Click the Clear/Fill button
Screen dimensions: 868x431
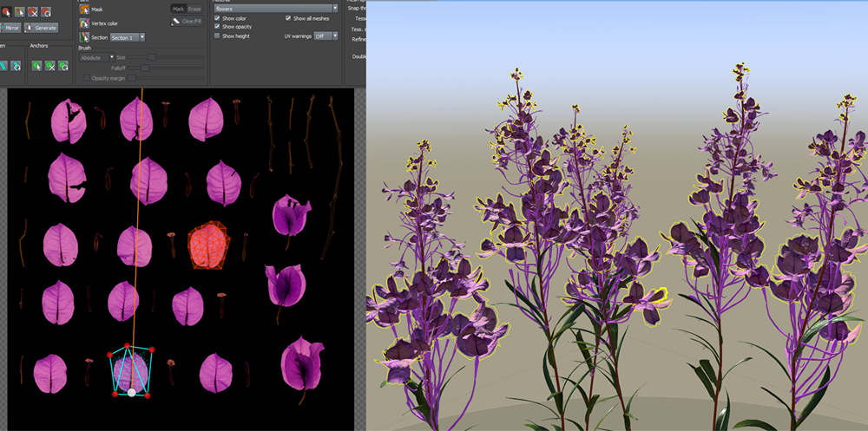pos(187,21)
